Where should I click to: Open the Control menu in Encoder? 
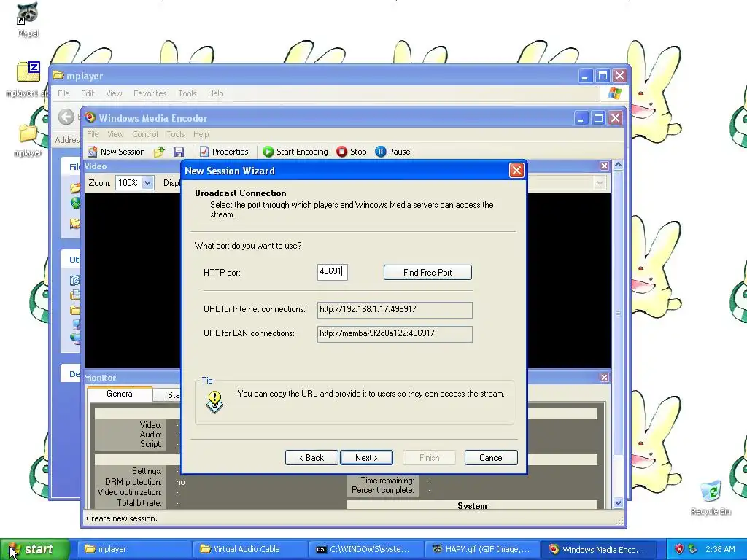pos(145,134)
